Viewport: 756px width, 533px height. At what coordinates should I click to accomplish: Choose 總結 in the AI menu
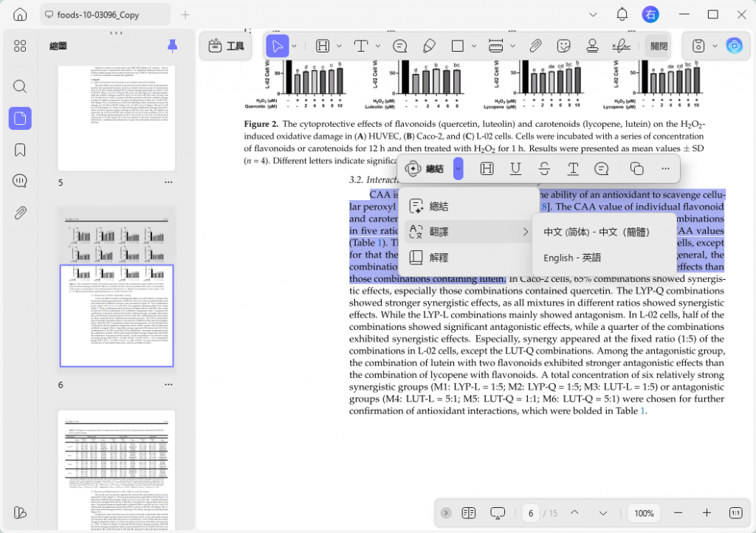pyautogui.click(x=468, y=206)
